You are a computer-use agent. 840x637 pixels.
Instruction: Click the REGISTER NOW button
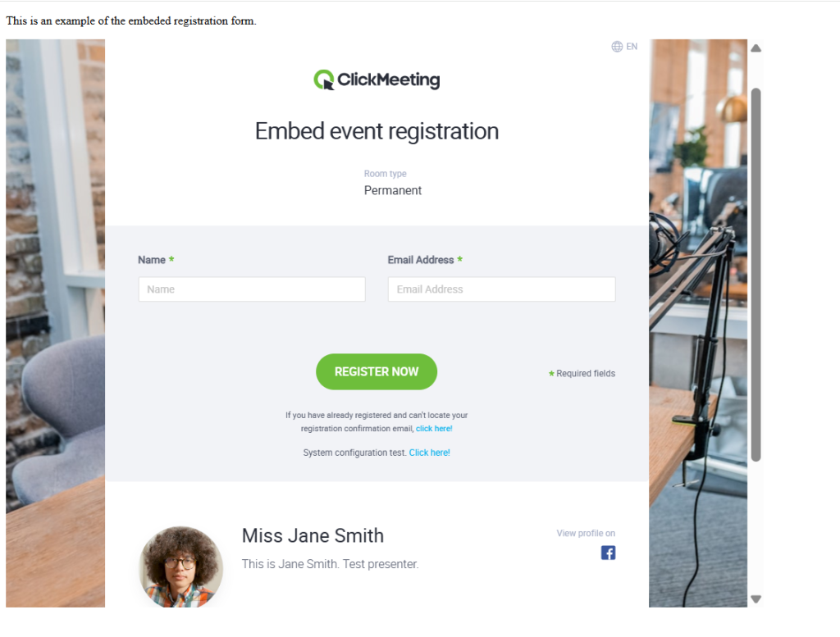pos(377,371)
